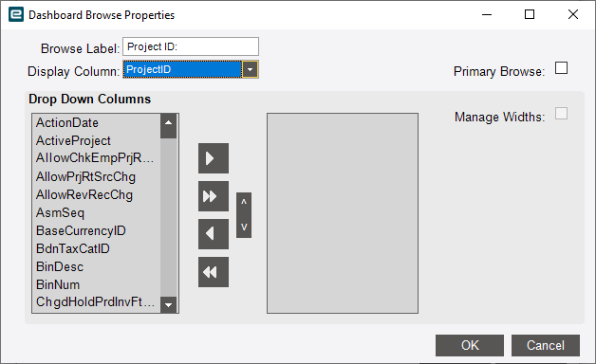Move all columns right with double arrow
This screenshot has width=596, height=364.
click(214, 196)
